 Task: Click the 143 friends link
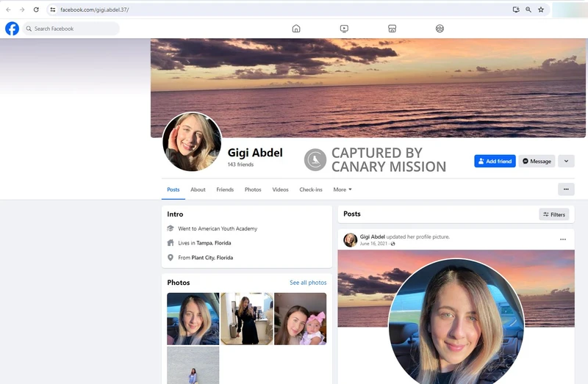[x=240, y=164]
